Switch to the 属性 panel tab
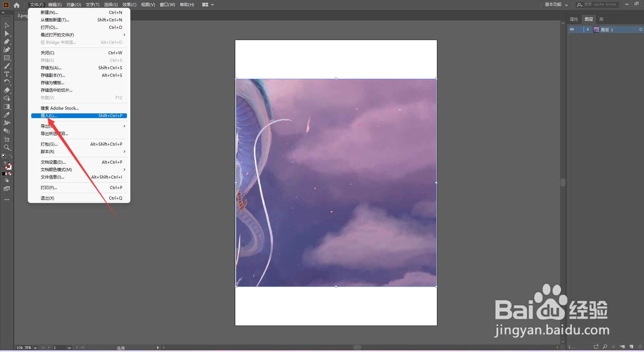This screenshot has height=352, width=644. click(x=574, y=19)
